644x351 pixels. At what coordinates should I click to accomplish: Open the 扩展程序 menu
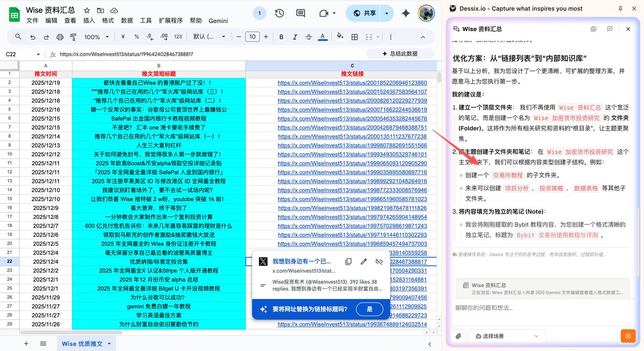pyautogui.click(x=171, y=20)
